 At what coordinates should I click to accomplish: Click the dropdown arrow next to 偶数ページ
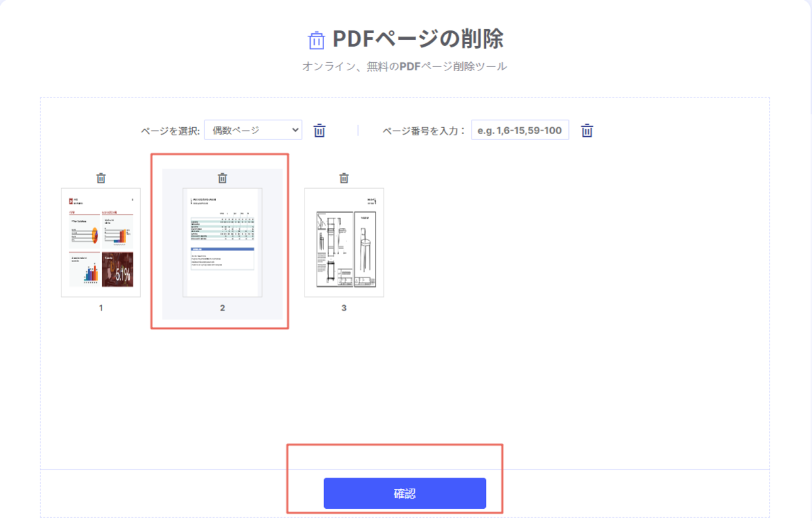296,129
